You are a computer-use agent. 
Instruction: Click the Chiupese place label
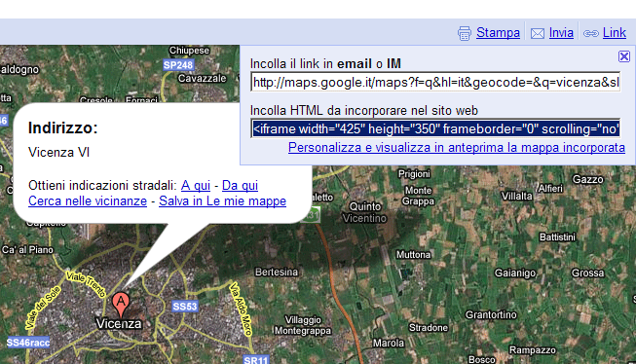189,51
